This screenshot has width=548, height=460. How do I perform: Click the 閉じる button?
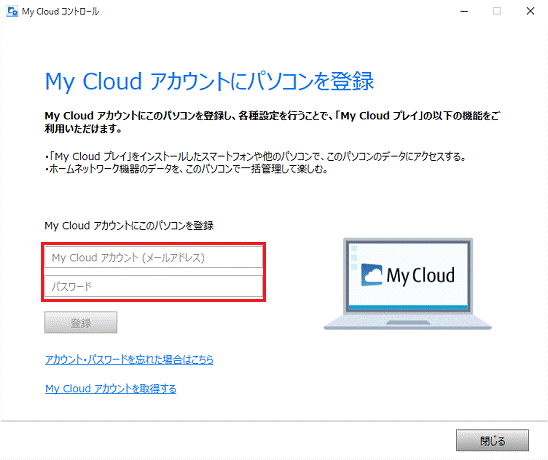point(492,440)
